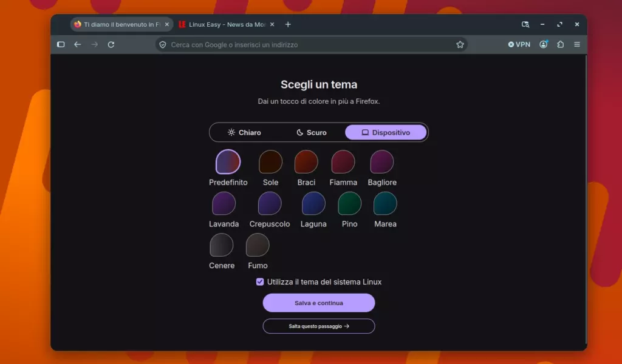Click 'Salva e continua' button
This screenshot has height=364, width=622.
coord(318,303)
